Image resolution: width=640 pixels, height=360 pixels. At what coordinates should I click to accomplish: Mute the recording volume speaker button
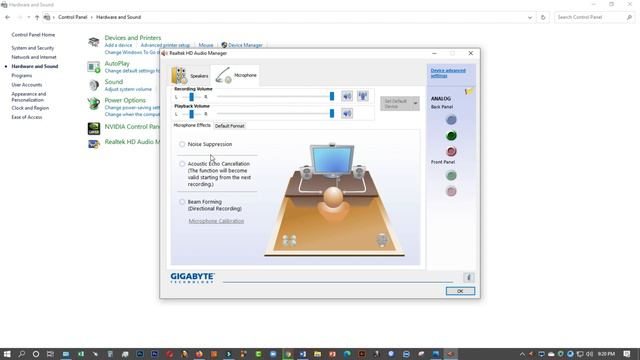[x=347, y=96]
